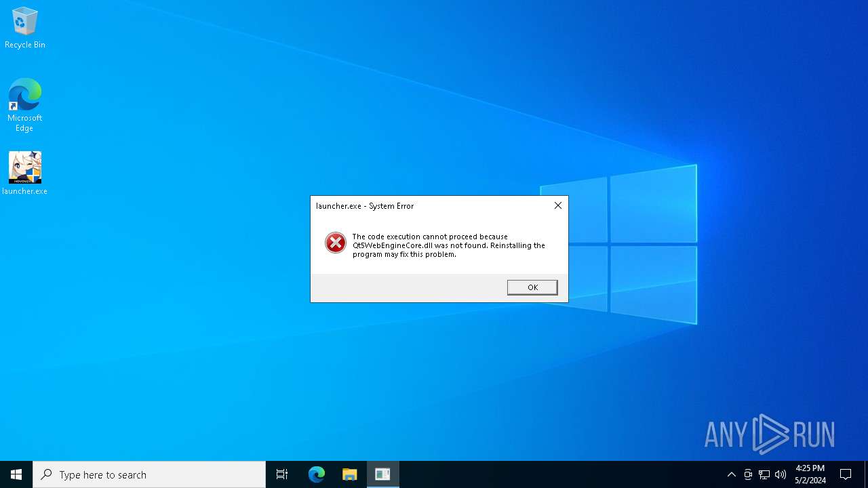Viewport: 868px width, 488px height.
Task: Select the Recycle Bin desktop icon
Action: click(x=25, y=28)
